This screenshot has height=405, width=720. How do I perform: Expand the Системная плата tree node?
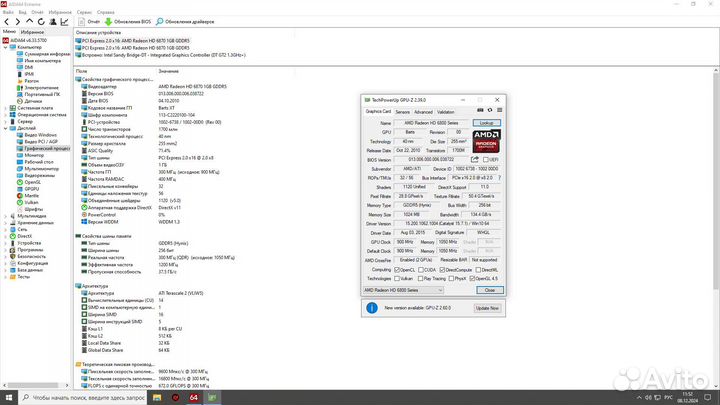coord(4,108)
